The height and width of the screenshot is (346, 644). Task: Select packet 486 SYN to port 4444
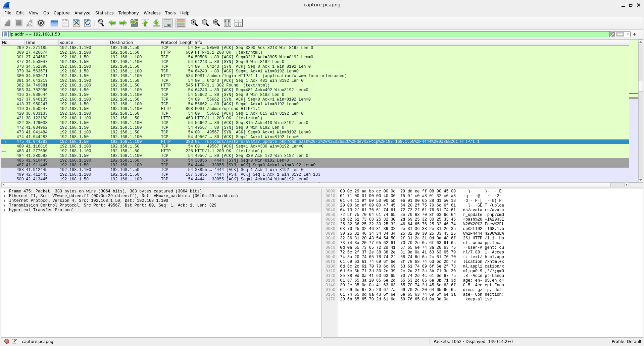pos(315,161)
